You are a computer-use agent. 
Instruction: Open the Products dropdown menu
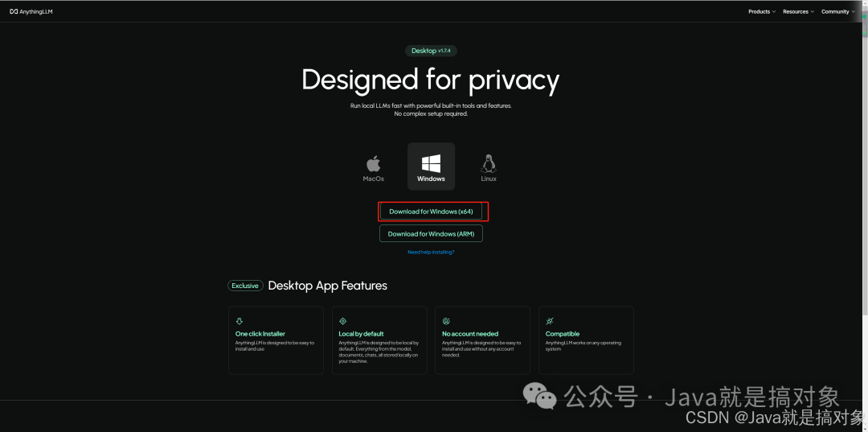click(762, 11)
